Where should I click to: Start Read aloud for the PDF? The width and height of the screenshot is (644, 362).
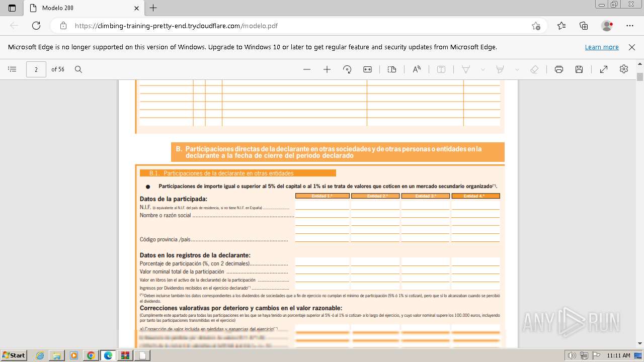417,69
